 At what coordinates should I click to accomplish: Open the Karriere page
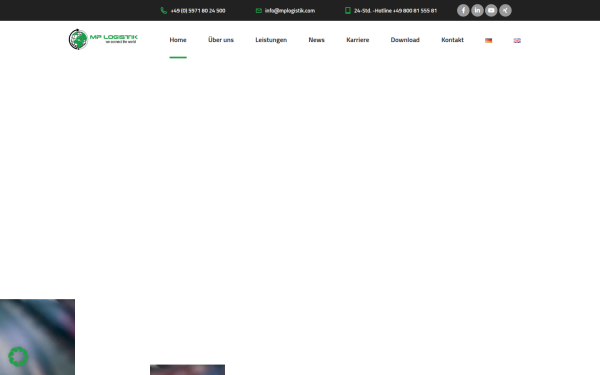click(x=357, y=40)
